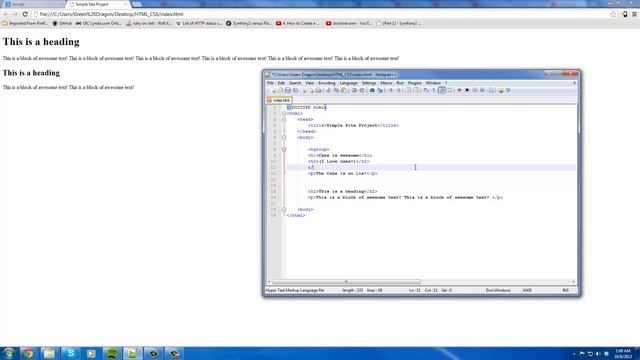Bookmark this page with the star icon
640x360 pixels.
[x=613, y=14]
